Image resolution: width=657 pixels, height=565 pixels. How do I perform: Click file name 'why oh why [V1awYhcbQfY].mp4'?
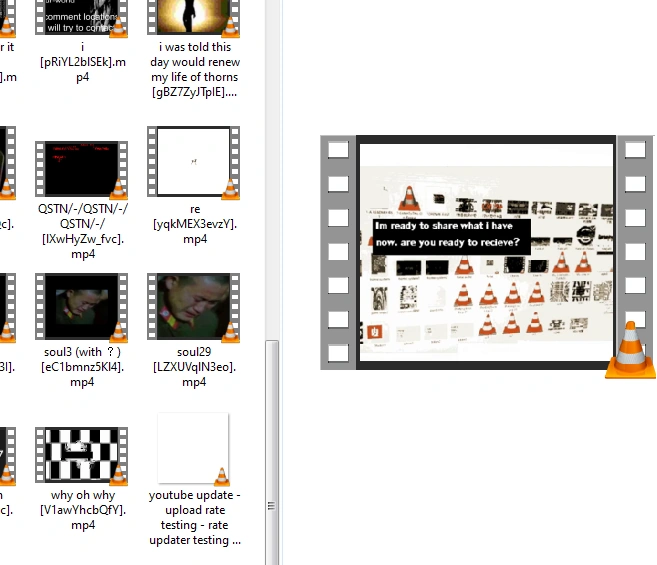pyautogui.click(x=83, y=510)
